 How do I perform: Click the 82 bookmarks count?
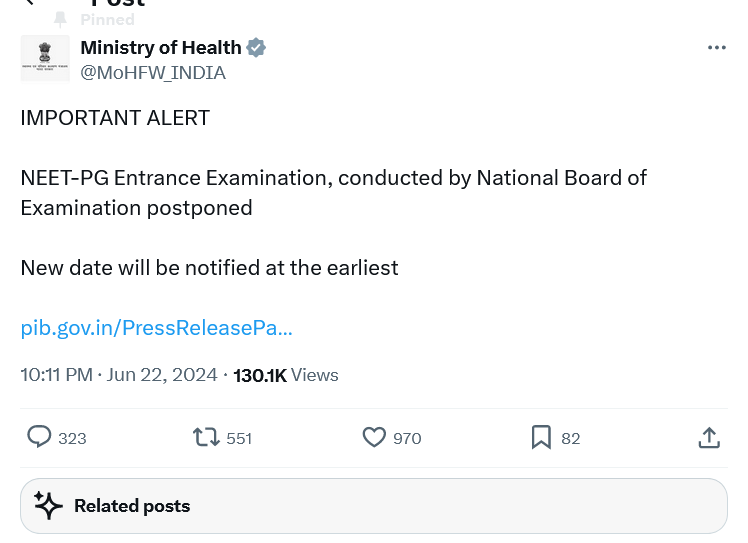click(571, 439)
